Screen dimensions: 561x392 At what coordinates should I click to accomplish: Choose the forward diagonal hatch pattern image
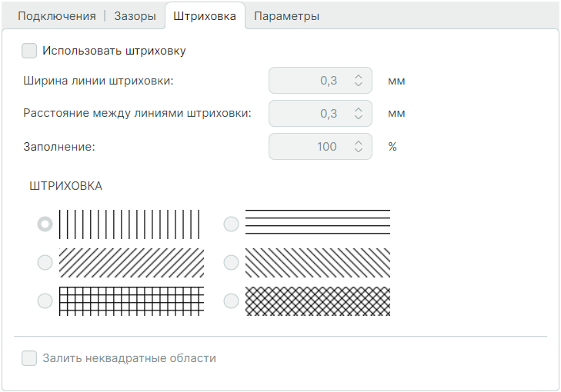[131, 262]
